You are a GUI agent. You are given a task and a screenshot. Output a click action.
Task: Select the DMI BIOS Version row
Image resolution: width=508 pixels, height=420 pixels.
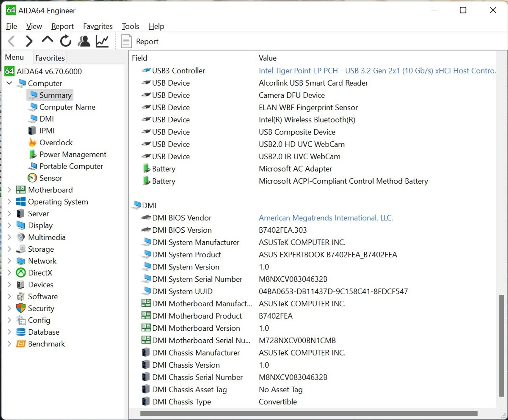point(313,230)
